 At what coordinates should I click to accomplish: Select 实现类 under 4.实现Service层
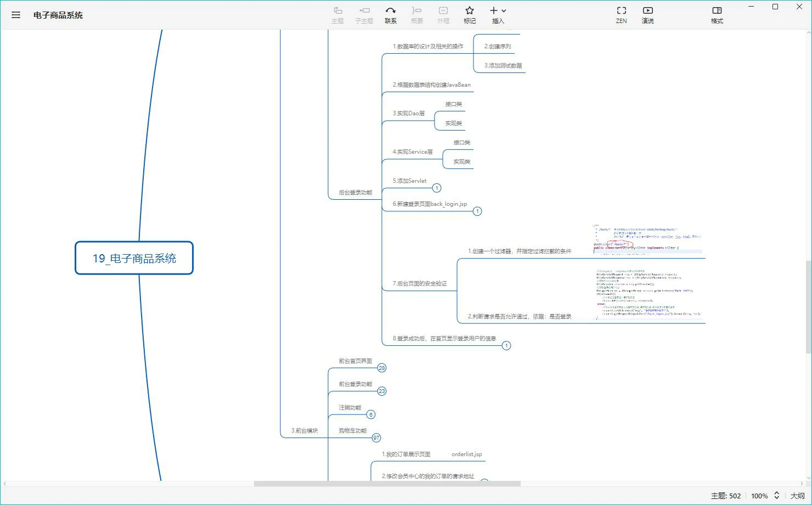462,162
